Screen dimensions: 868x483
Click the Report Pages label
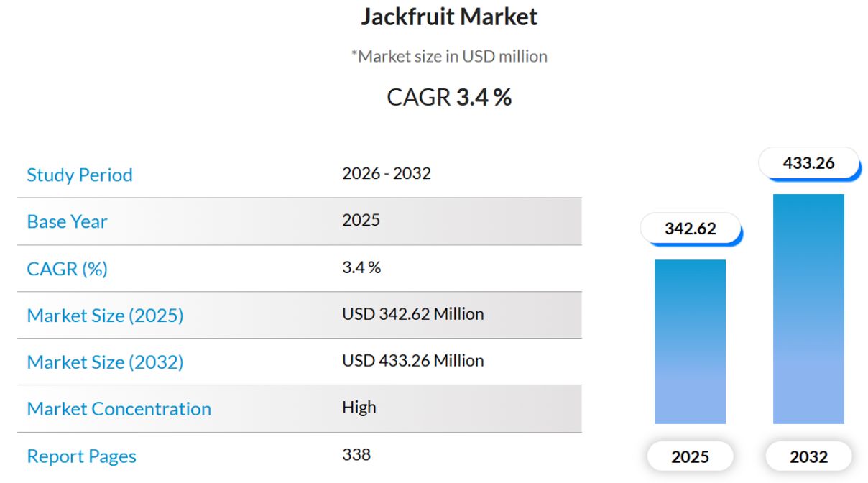point(81,456)
